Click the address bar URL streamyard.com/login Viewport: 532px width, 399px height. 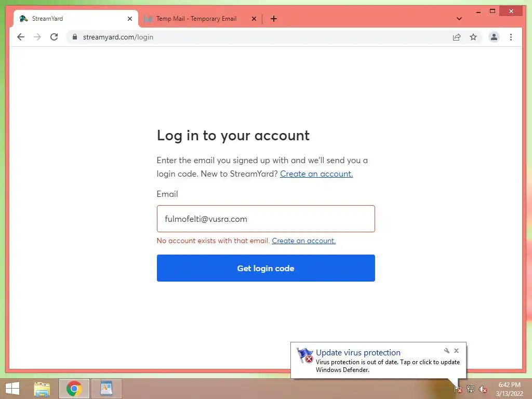point(118,37)
